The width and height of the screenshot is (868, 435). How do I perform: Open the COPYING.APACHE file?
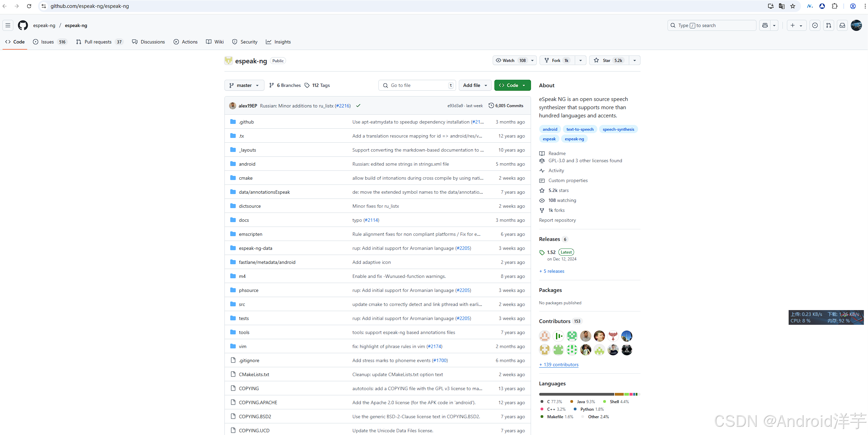258,402
